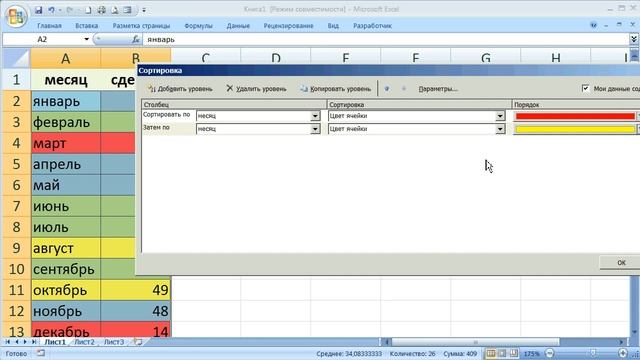Click the Insert Worksheet tab icon
Viewport: 640px width, 360px height.
click(x=138, y=342)
